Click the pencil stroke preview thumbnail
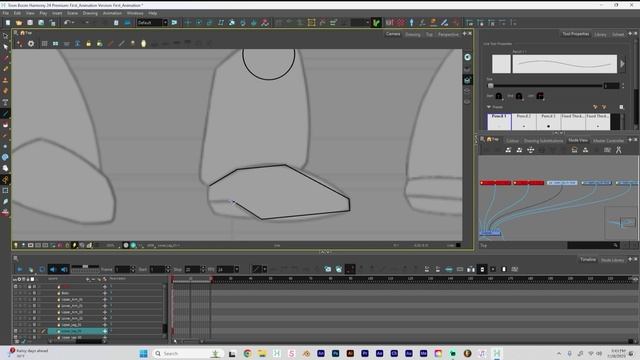This screenshot has height=360, width=640. point(564,64)
